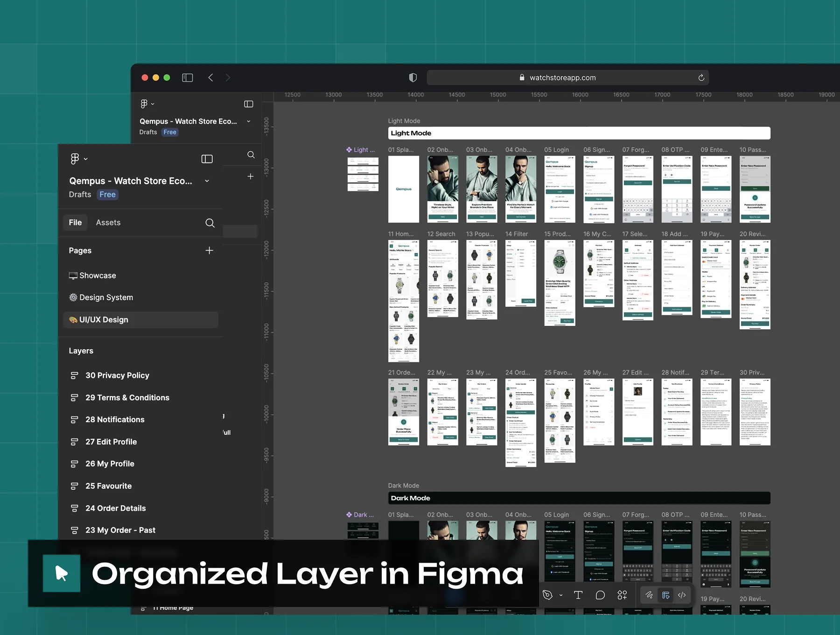Expand the chevron beside the front Figma logo

(x=86, y=159)
